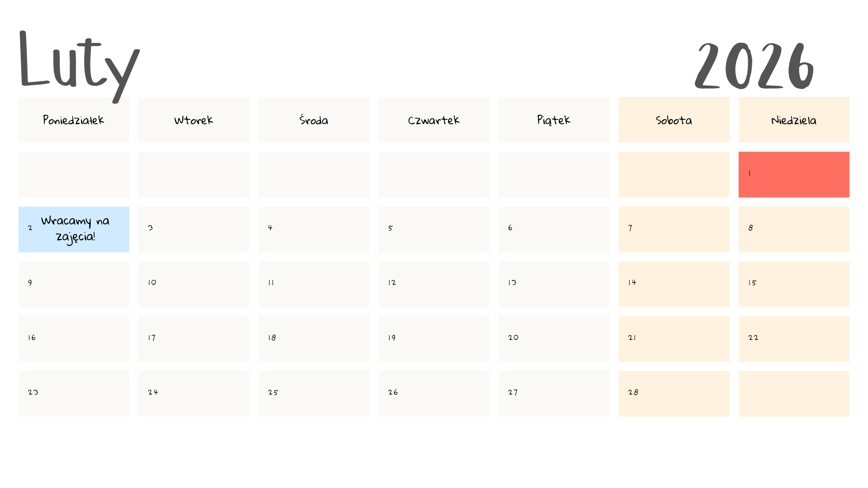Click the red highlighted February 1 cell

(794, 174)
